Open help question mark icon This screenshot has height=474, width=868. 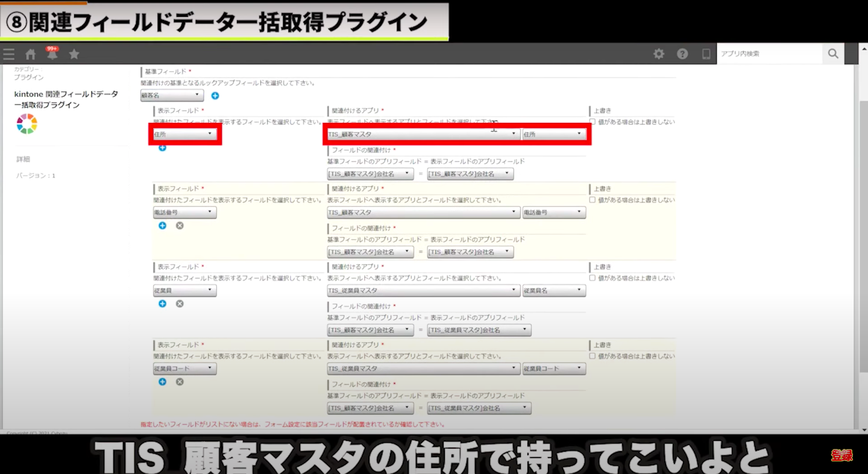[682, 54]
